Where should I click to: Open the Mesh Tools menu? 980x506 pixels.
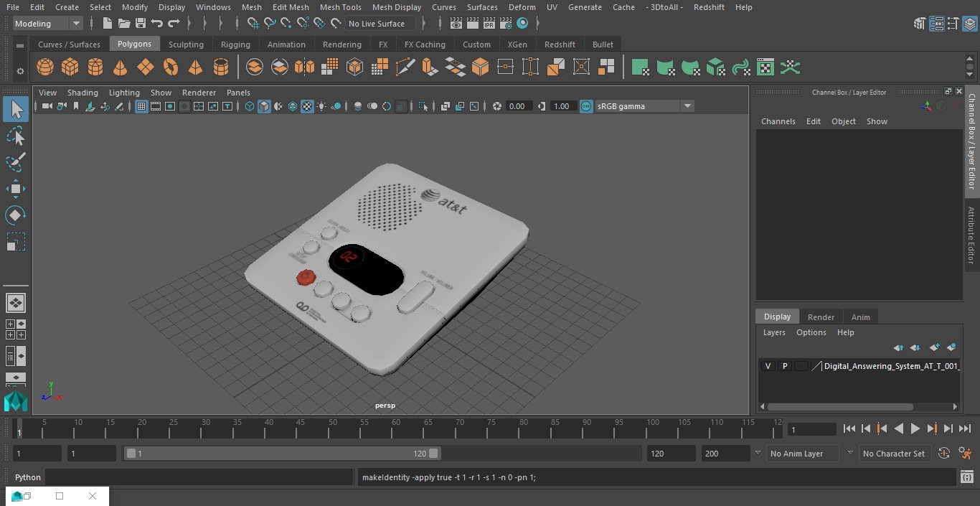340,7
